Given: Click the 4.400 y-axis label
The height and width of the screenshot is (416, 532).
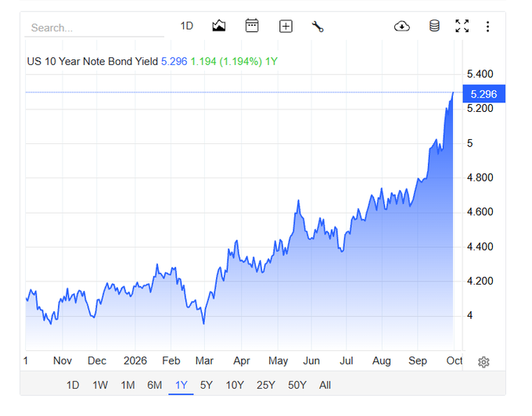Looking at the screenshot, I should tap(480, 246).
